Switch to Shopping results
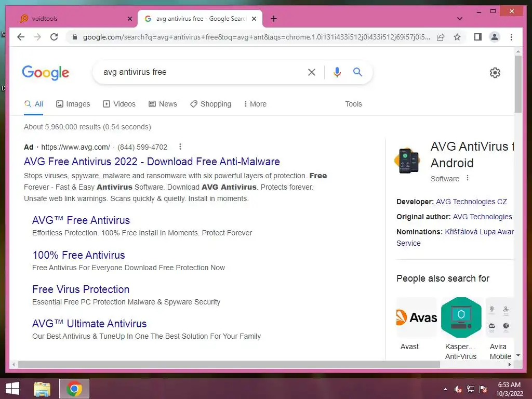The width and height of the screenshot is (532, 399). (211, 104)
